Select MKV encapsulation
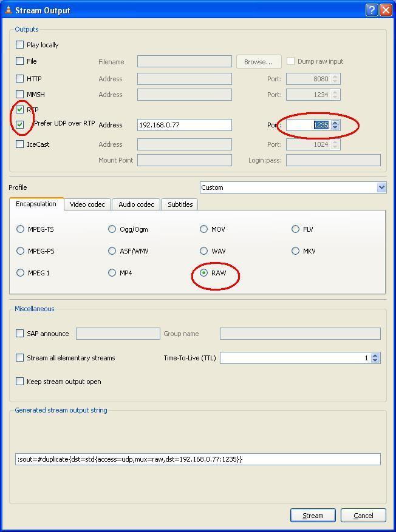The image size is (396, 532). (295, 251)
